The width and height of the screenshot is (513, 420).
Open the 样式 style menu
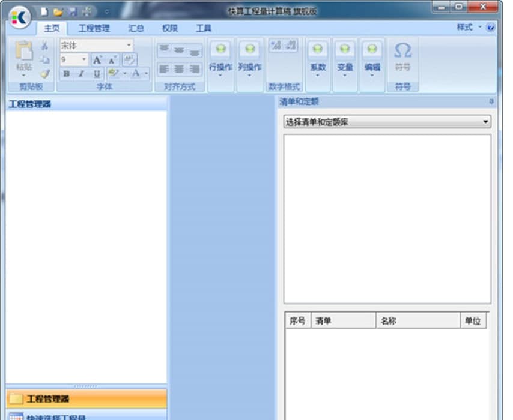point(468,28)
